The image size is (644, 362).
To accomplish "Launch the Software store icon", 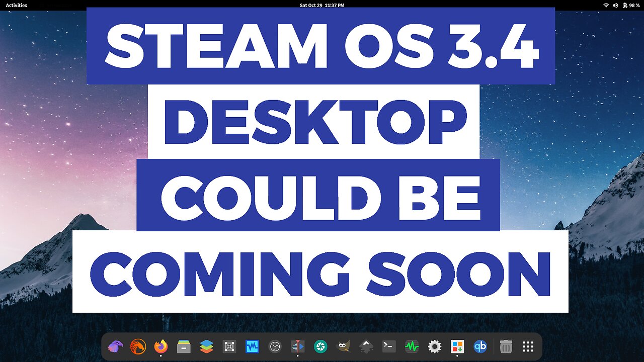I will click(457, 346).
